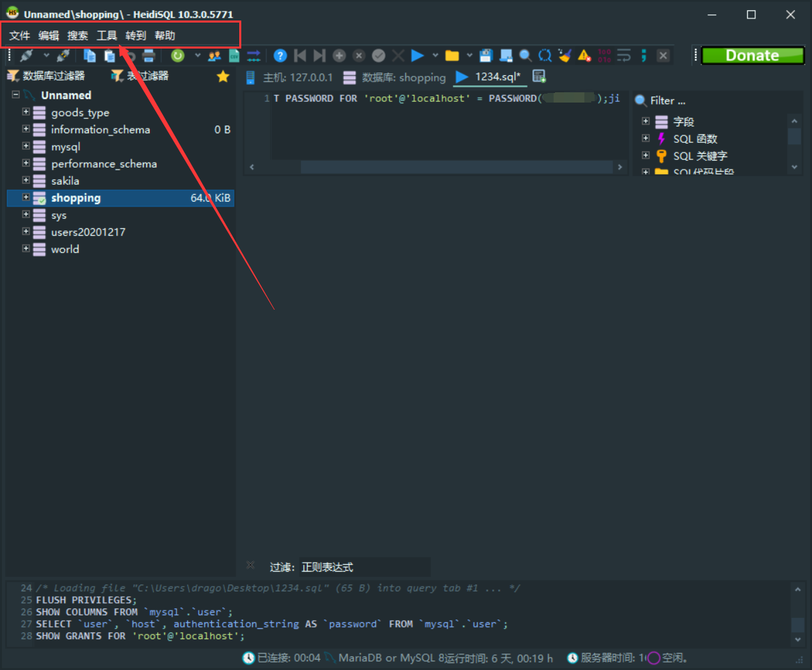
Task: Click the find and replace icon
Action: click(x=545, y=55)
